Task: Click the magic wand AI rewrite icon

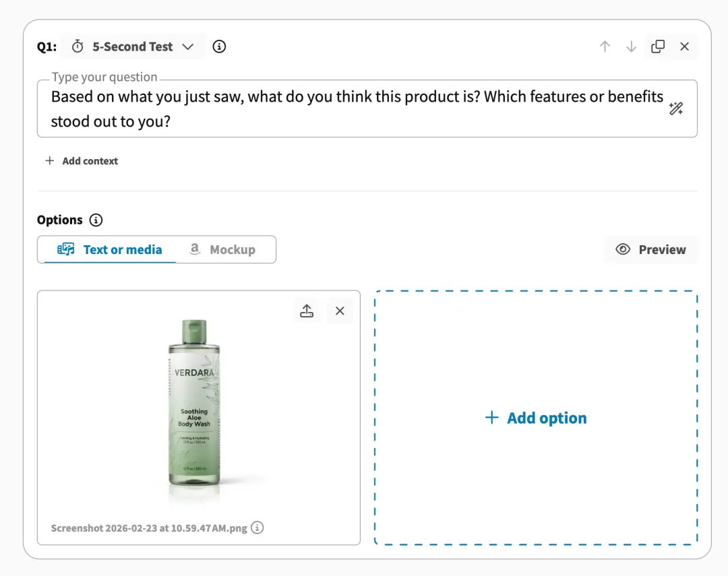Action: click(x=676, y=108)
